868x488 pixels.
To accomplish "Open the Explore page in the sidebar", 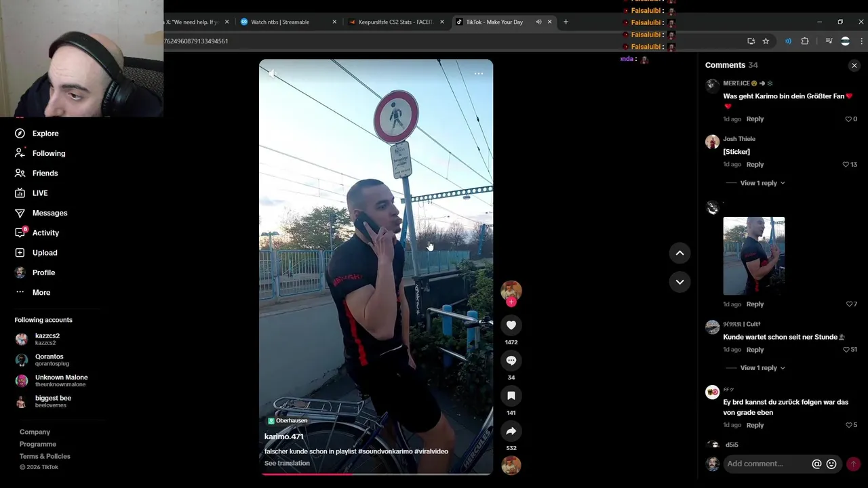I will 37,134.
